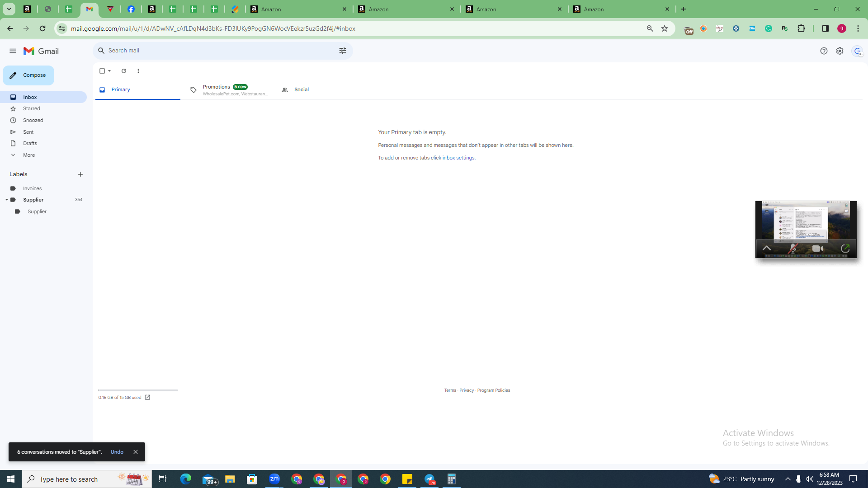The width and height of the screenshot is (868, 488).
Task: Click the Privacy link
Action: [x=467, y=390]
